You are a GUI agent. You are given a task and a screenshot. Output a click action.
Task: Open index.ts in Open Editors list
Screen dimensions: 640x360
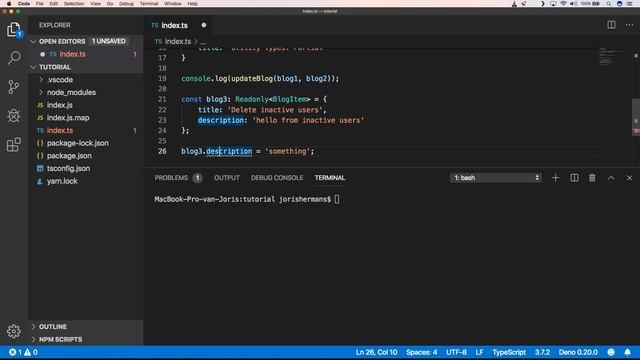click(x=73, y=54)
